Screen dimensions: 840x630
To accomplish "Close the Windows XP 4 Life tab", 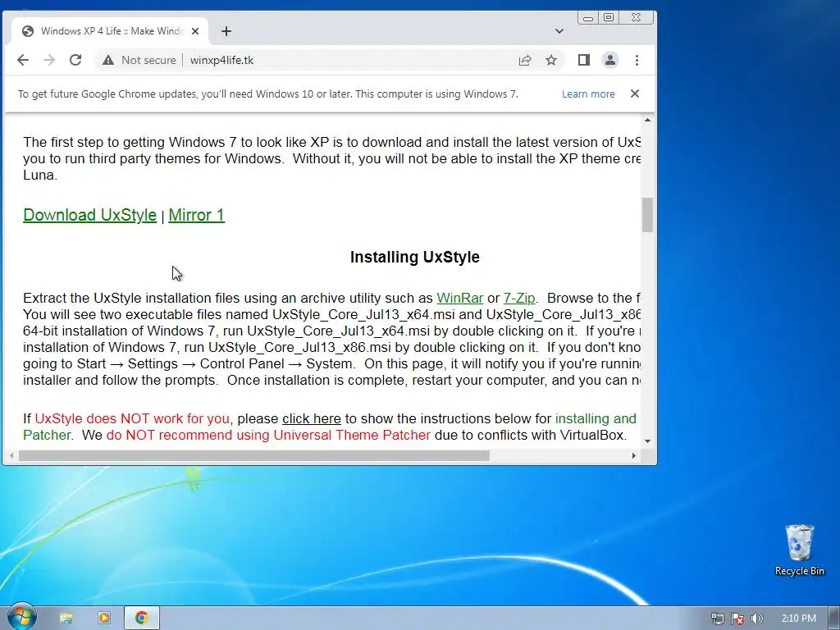I will [195, 31].
